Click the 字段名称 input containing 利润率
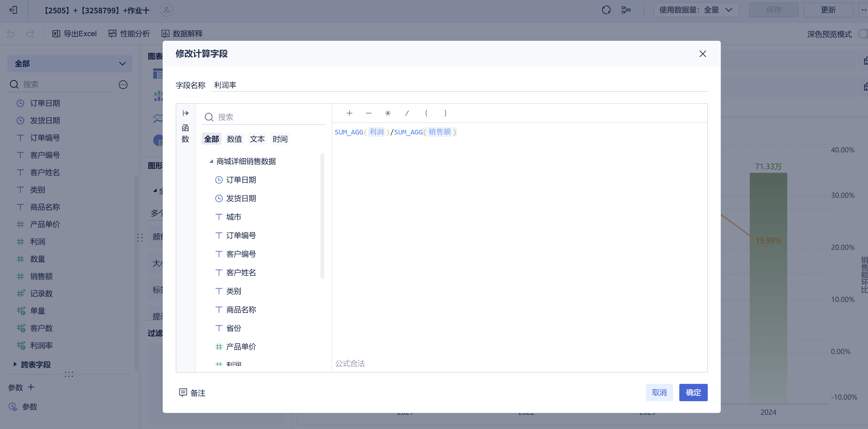Image resolution: width=868 pixels, height=429 pixels. (x=459, y=85)
